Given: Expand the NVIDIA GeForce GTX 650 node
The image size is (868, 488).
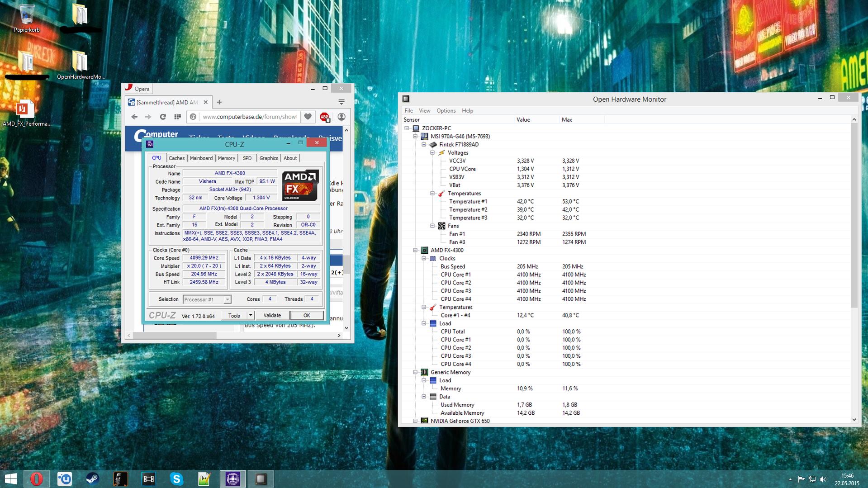Looking at the screenshot, I should point(415,421).
